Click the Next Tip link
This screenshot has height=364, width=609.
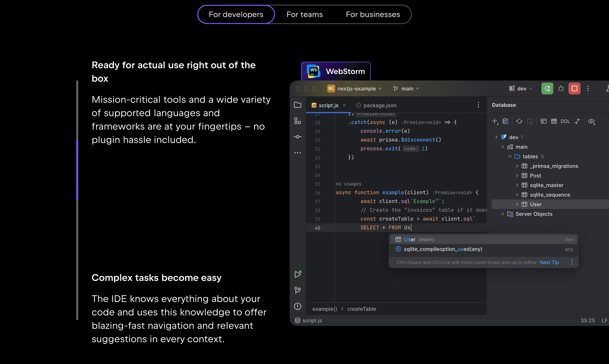(549, 262)
